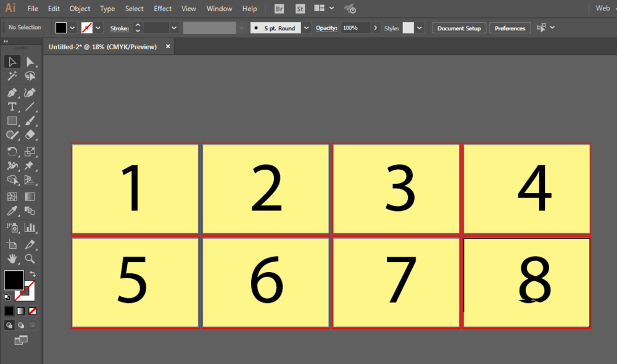This screenshot has height=364, width=617.
Task: Switch to Untitled-2 document tab
Action: click(x=102, y=47)
